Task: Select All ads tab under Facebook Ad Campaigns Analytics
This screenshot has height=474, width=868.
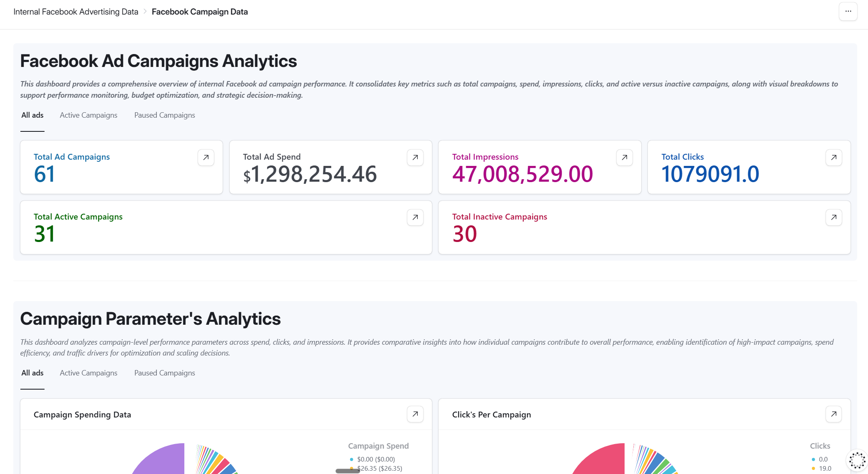Action: (32, 115)
